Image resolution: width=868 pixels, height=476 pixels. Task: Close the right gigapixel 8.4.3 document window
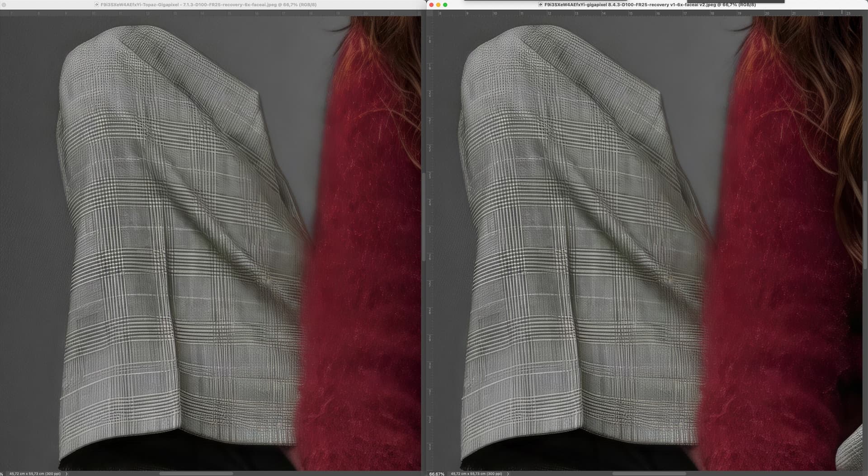click(431, 5)
